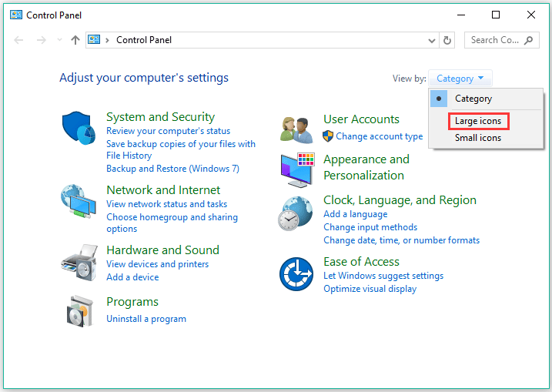Open Network and Internet

pos(163,189)
